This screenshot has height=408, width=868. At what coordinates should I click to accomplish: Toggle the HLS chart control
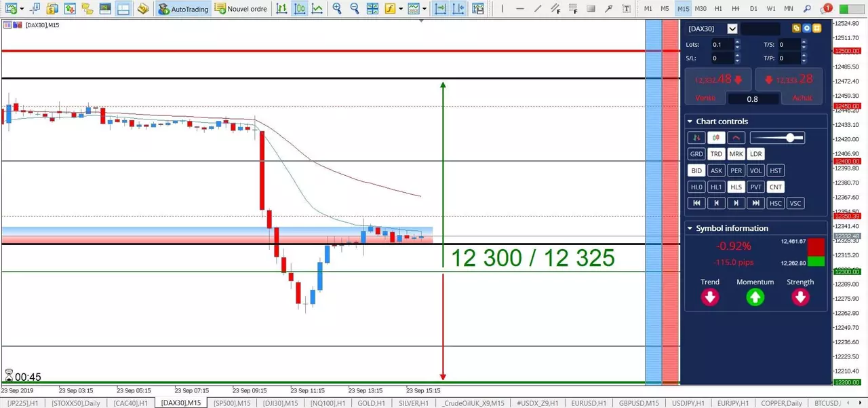click(736, 187)
